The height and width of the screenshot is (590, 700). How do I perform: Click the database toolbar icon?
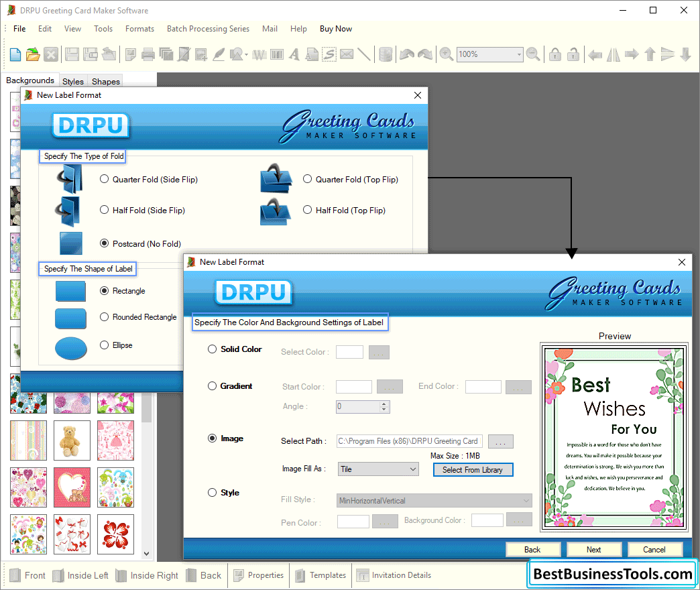(x=386, y=54)
